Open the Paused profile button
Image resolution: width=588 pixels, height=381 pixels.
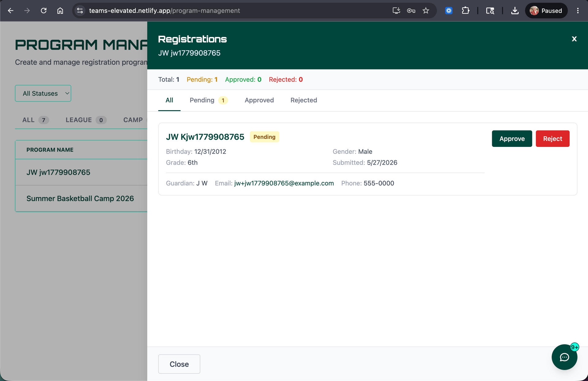[x=546, y=11]
